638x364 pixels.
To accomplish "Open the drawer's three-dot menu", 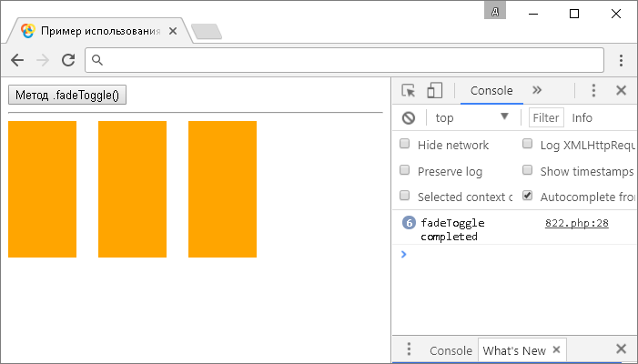I will [409, 349].
